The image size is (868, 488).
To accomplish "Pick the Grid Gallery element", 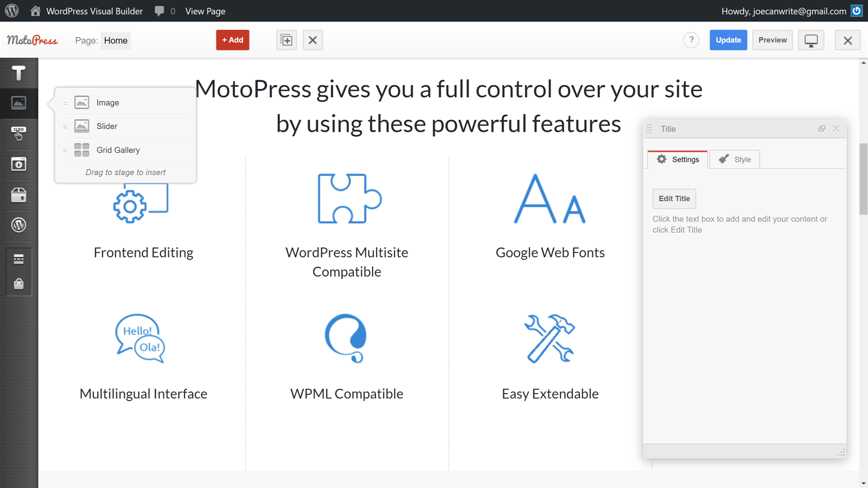I will tap(118, 150).
